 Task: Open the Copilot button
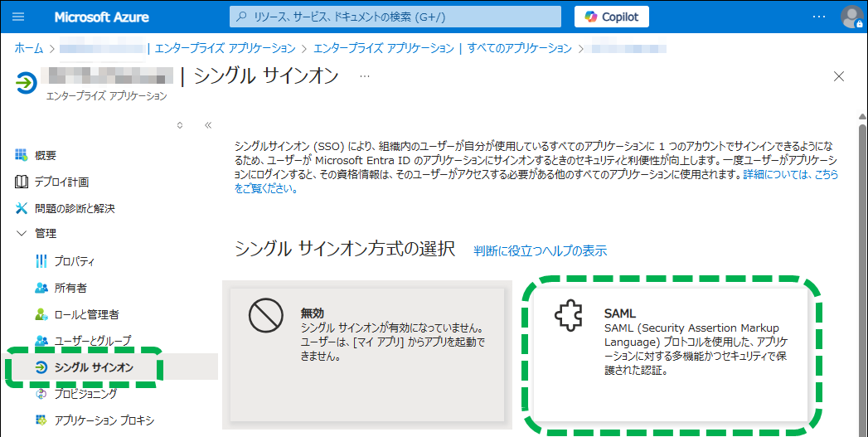point(612,17)
